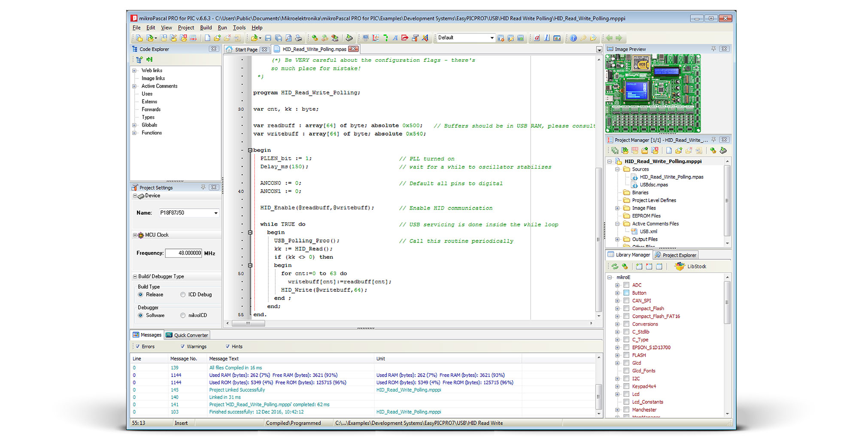868x448 pixels.
Task: Click the Refresh libraries icon in Library Manager
Action: pos(615,266)
